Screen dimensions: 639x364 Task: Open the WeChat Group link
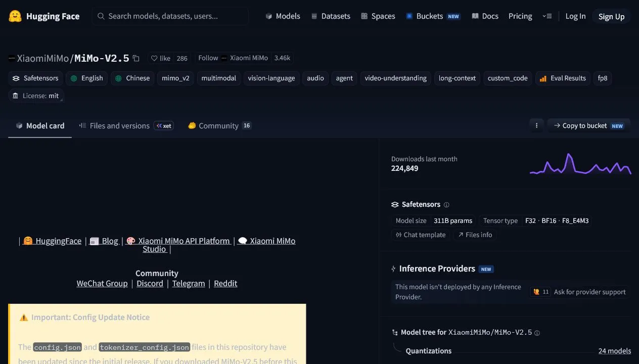tap(102, 284)
